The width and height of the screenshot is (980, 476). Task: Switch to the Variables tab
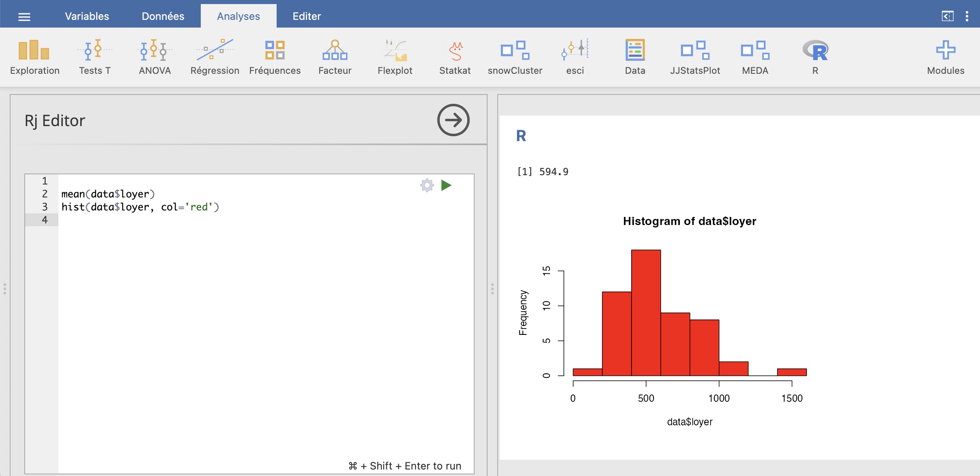[87, 16]
